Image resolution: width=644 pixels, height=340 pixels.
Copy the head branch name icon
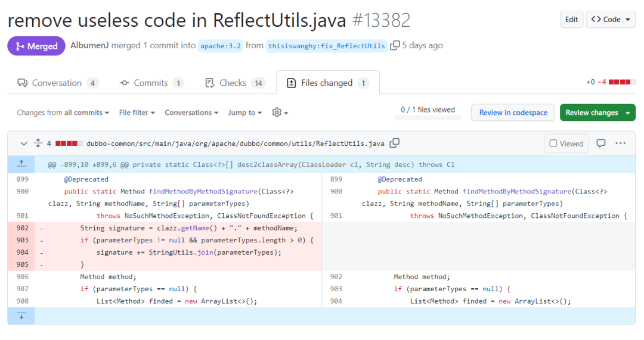click(x=395, y=45)
